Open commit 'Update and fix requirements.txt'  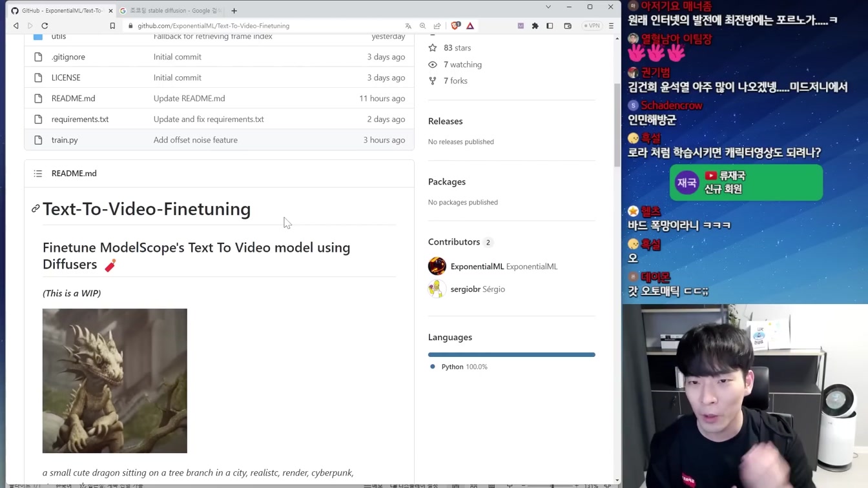209,119
